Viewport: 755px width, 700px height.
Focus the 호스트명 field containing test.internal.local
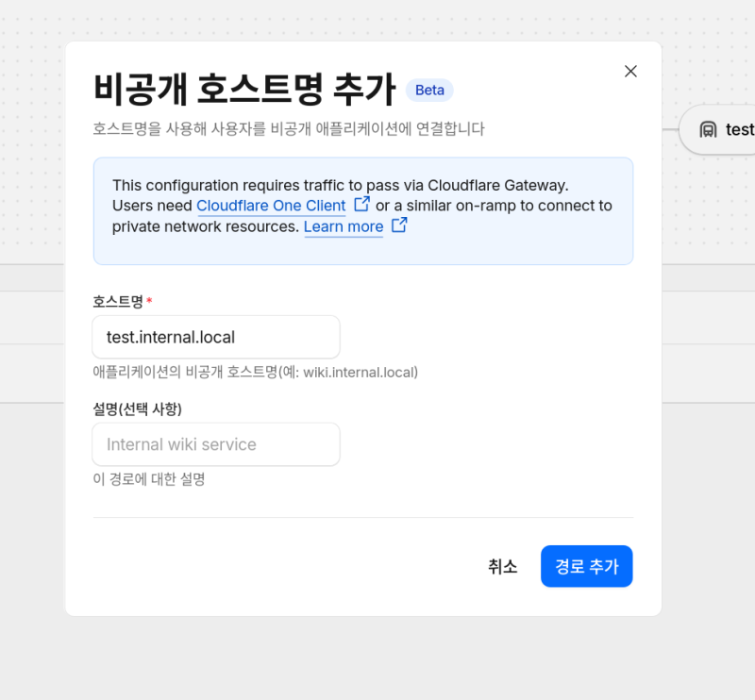coord(216,337)
